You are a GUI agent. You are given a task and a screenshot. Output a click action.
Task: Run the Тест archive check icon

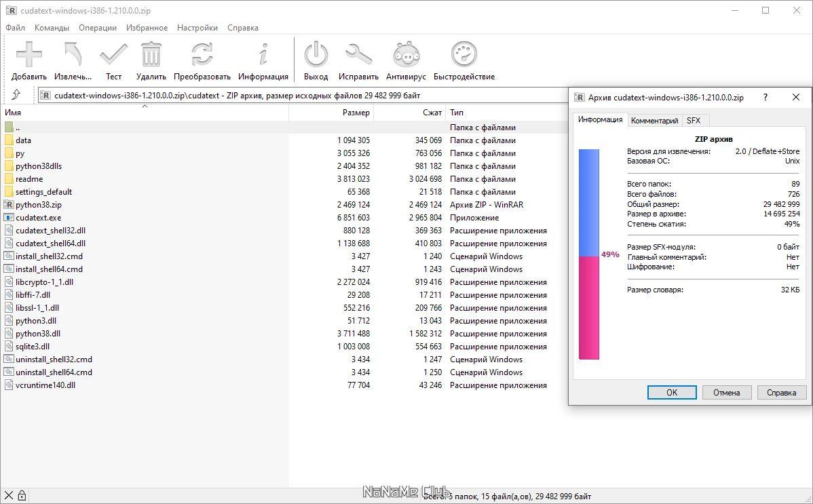pyautogui.click(x=113, y=54)
